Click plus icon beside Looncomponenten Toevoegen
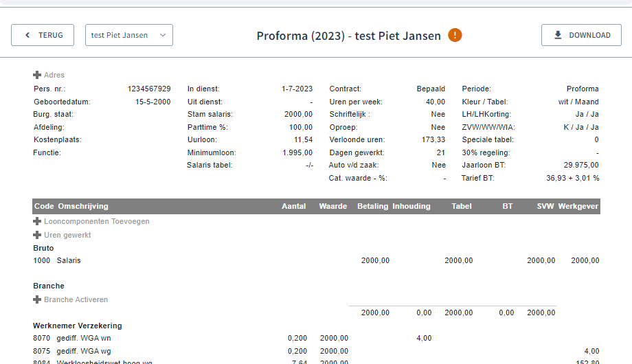This screenshot has height=364, width=632. (x=37, y=221)
